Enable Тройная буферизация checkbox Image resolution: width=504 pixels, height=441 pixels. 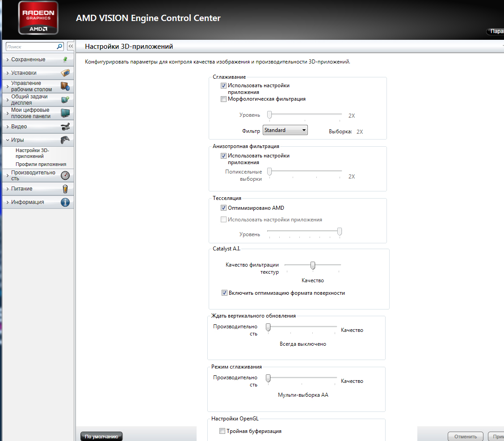pyautogui.click(x=222, y=431)
